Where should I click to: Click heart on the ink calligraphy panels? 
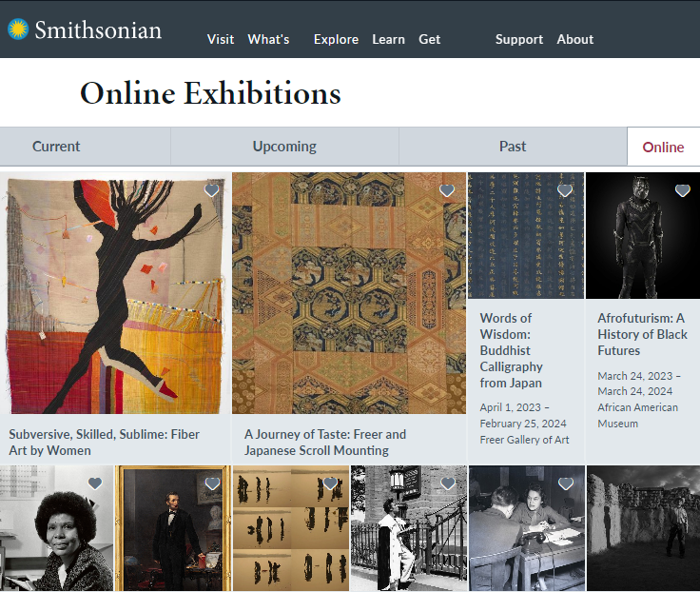click(x=330, y=483)
